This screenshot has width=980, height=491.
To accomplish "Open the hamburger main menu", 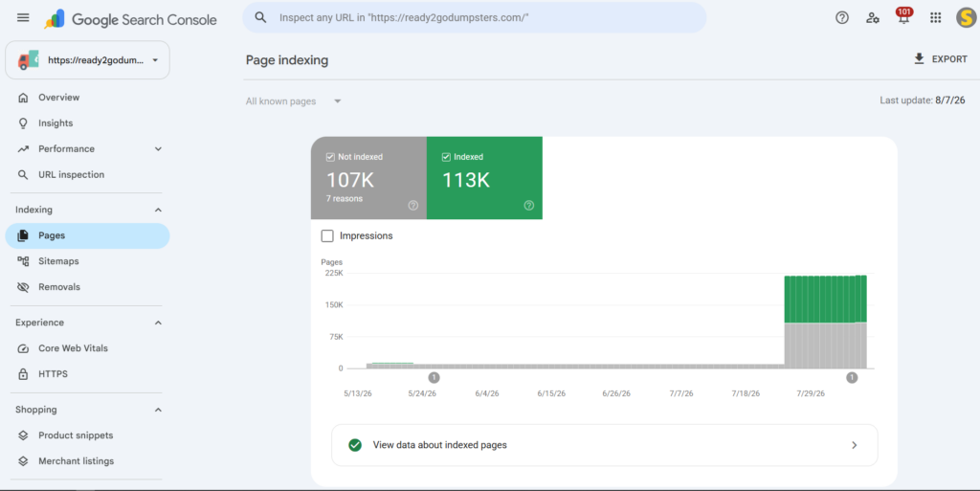I will [x=23, y=17].
